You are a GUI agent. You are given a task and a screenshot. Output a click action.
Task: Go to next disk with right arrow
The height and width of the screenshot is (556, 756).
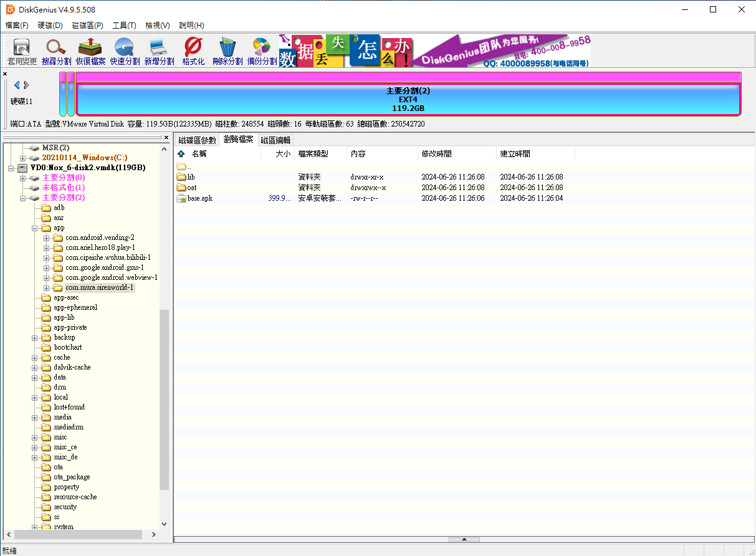[26, 85]
